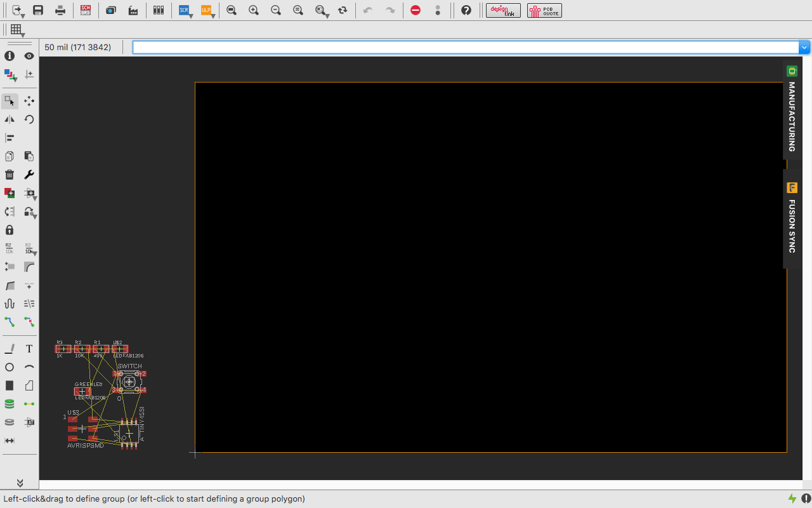Open the MANUFACTURING side tab
812x508 pixels.
pos(791,109)
